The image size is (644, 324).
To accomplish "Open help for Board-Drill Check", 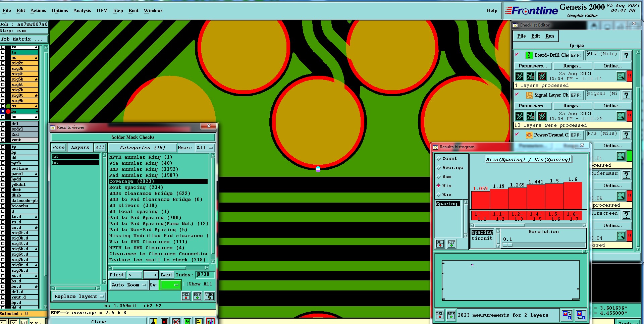I will tap(626, 55).
